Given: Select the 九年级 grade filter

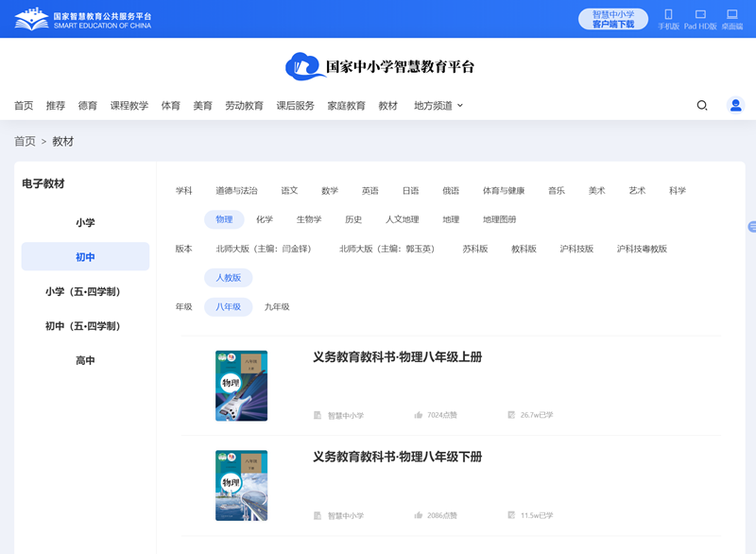Looking at the screenshot, I should tap(277, 306).
